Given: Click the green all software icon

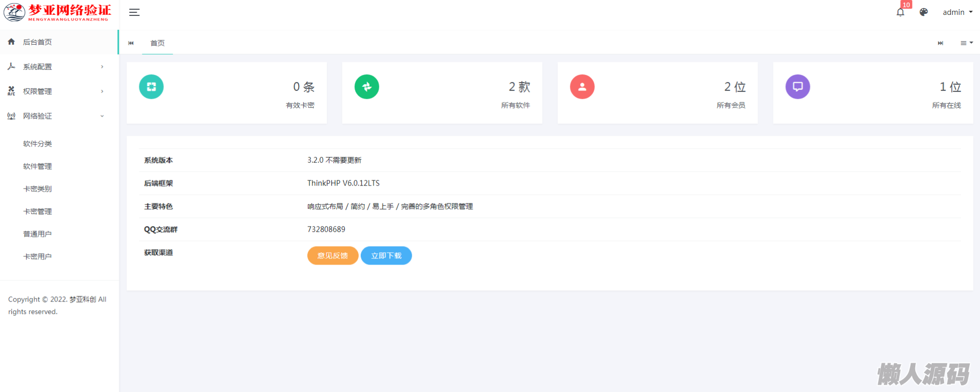Looking at the screenshot, I should (x=366, y=87).
